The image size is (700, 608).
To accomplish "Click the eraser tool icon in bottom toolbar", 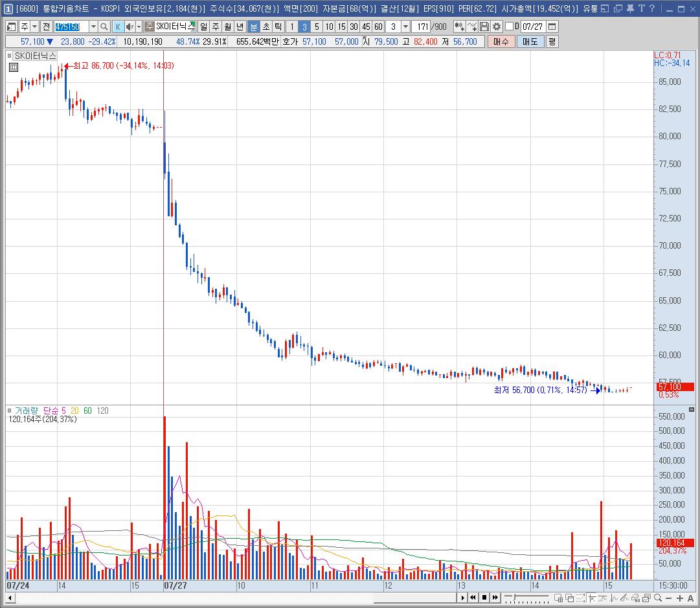I will coord(636,598).
